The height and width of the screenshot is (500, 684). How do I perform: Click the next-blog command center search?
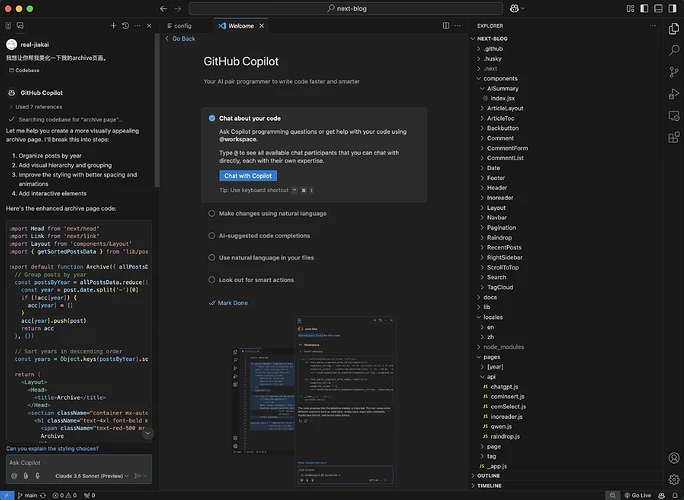[346, 8]
